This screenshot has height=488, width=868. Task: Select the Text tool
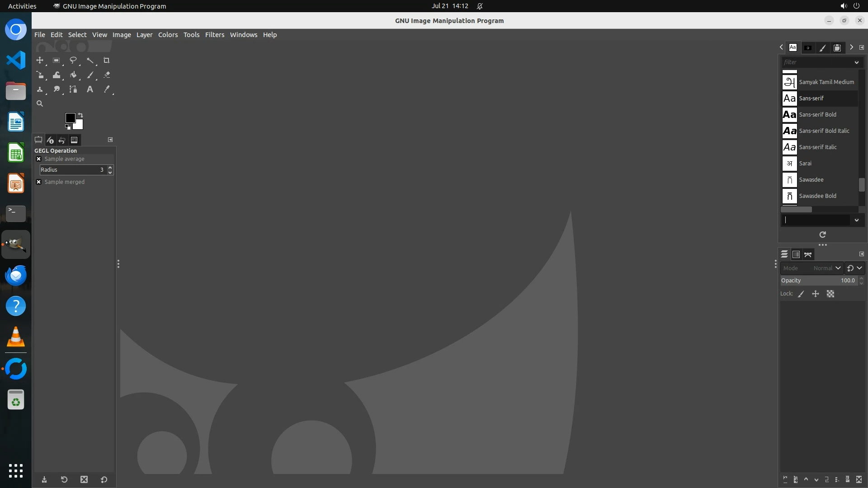(x=90, y=89)
